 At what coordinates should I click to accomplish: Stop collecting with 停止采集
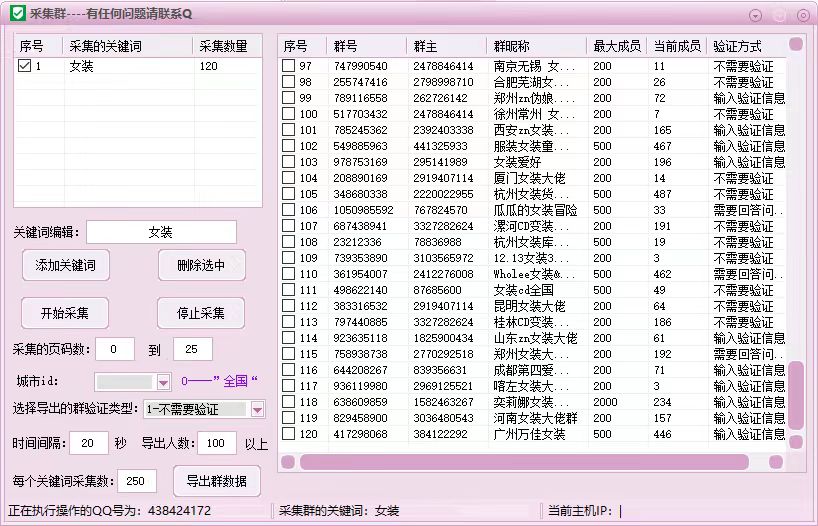click(x=201, y=313)
